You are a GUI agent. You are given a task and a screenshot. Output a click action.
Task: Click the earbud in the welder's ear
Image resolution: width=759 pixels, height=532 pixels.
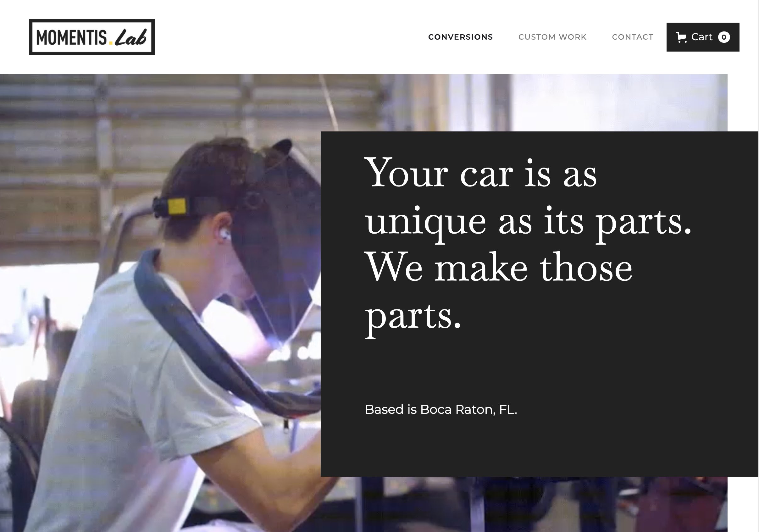pos(225,234)
